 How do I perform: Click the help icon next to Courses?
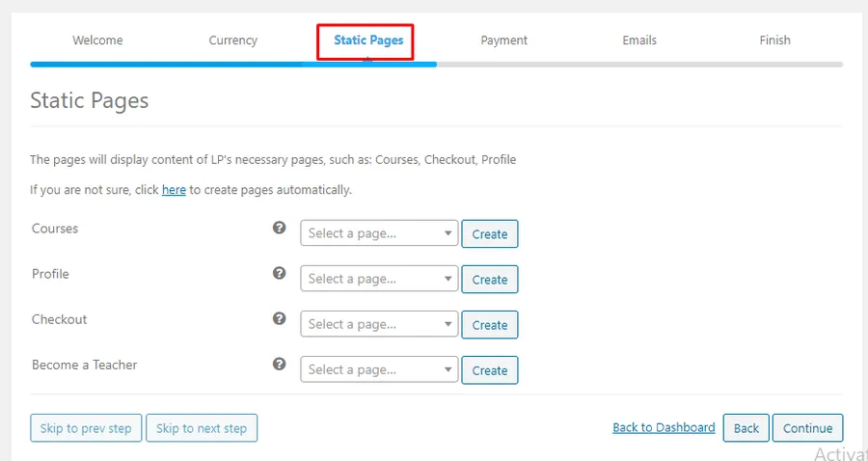(279, 228)
